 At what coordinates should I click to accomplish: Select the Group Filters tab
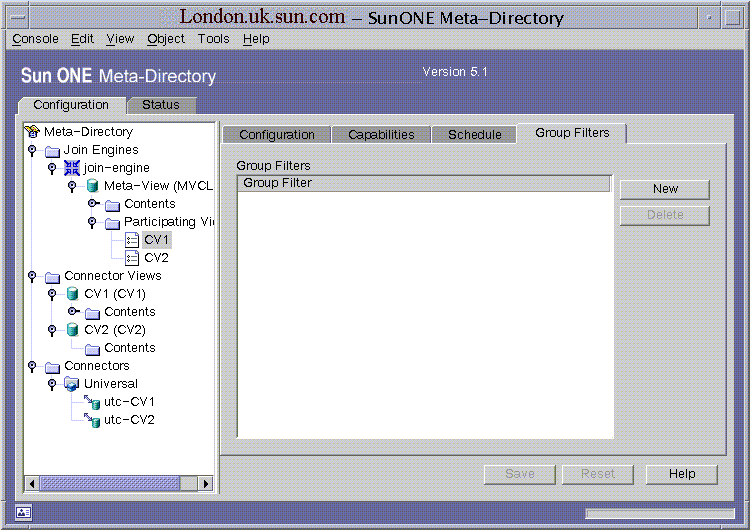572,133
